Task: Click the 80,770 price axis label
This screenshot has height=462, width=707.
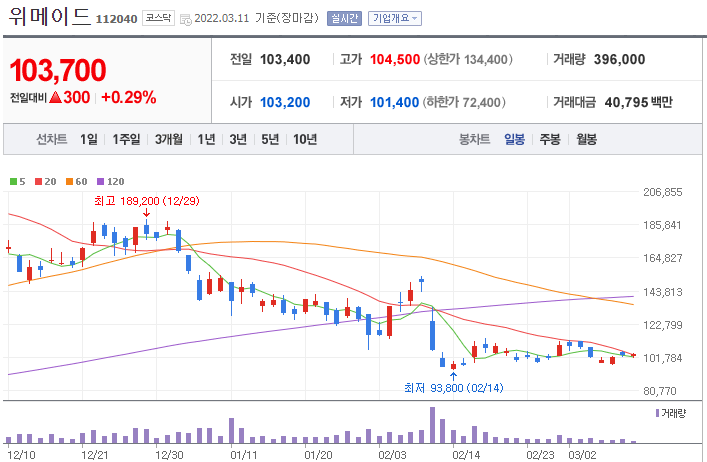Action: pos(660,391)
